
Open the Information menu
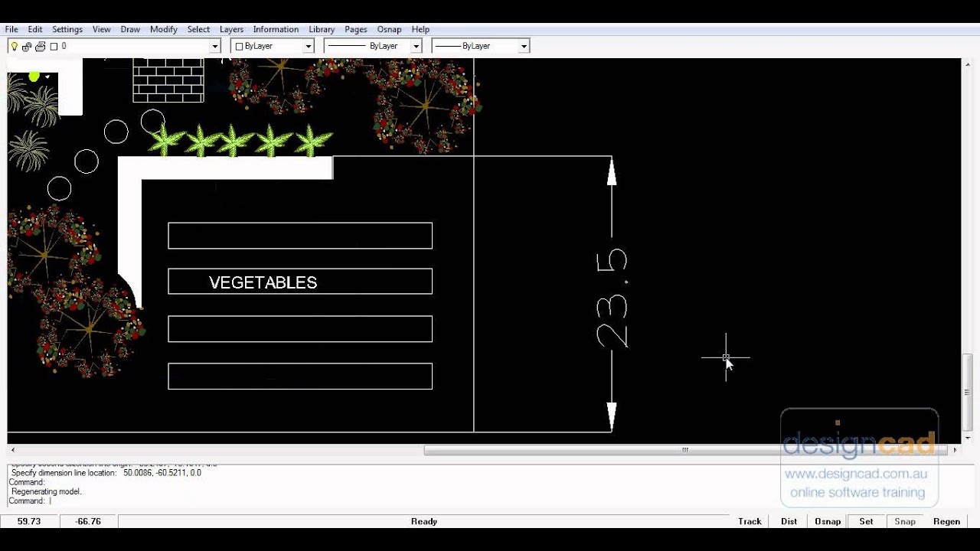276,29
